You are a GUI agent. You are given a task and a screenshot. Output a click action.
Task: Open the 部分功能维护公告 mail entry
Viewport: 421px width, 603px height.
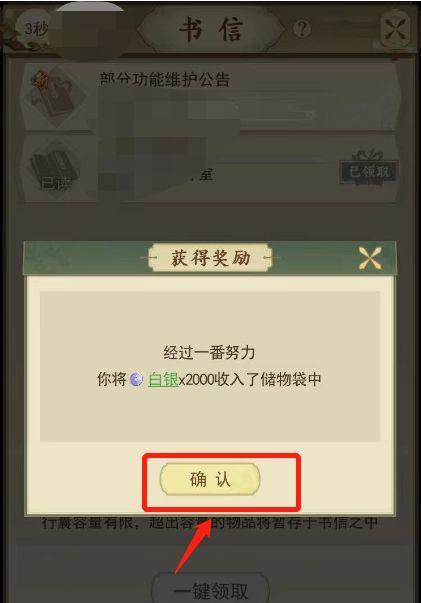click(x=210, y=98)
